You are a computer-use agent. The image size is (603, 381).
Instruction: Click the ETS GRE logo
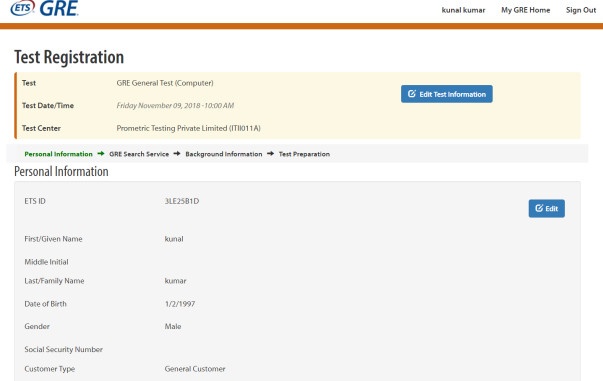44,8
